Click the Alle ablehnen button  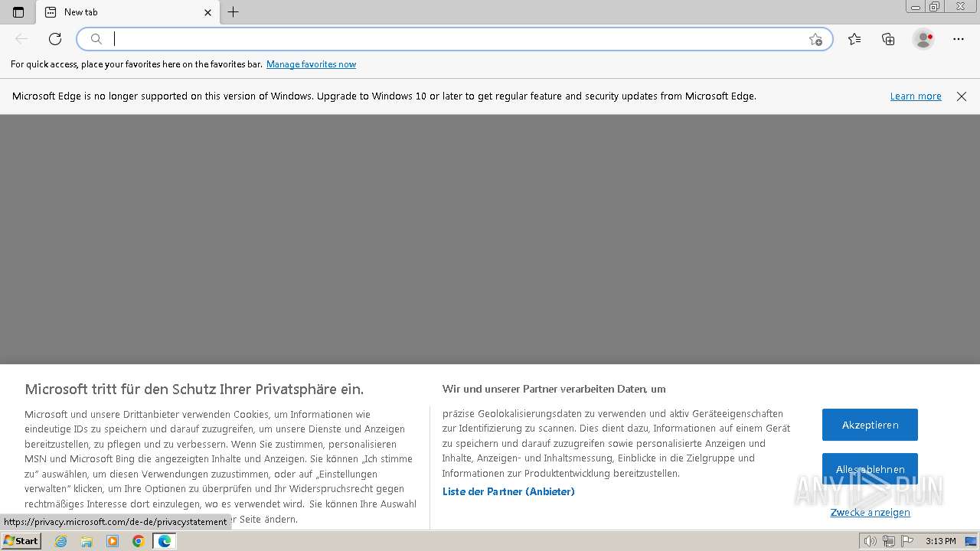(x=870, y=469)
